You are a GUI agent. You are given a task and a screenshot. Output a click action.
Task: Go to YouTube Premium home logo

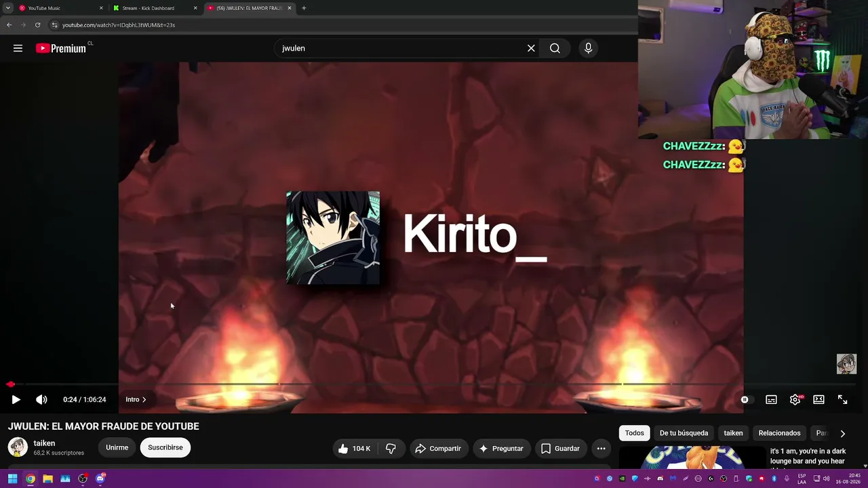pos(61,48)
